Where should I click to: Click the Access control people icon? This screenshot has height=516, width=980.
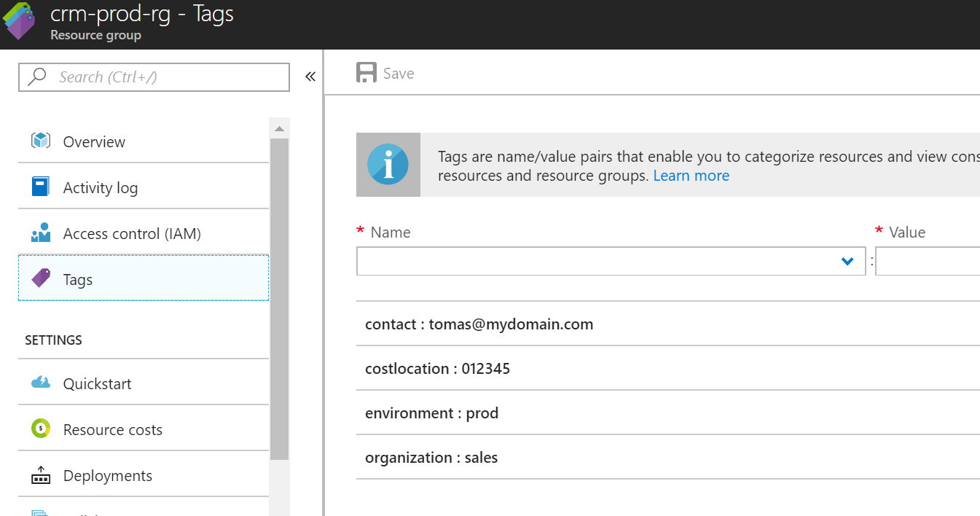click(41, 232)
